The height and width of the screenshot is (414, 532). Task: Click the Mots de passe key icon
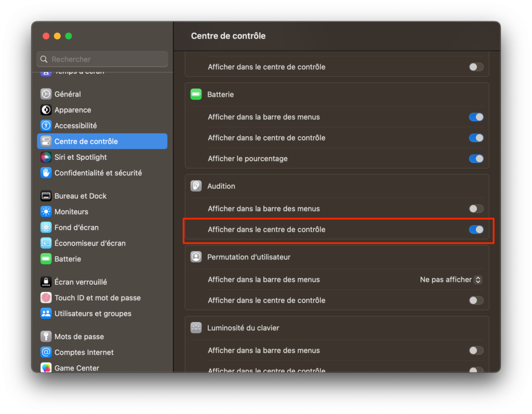point(46,337)
